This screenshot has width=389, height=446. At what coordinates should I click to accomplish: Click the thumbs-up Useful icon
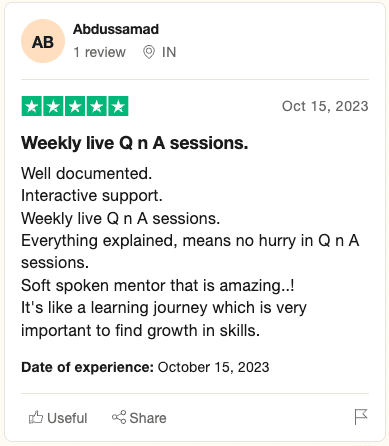[x=36, y=417]
